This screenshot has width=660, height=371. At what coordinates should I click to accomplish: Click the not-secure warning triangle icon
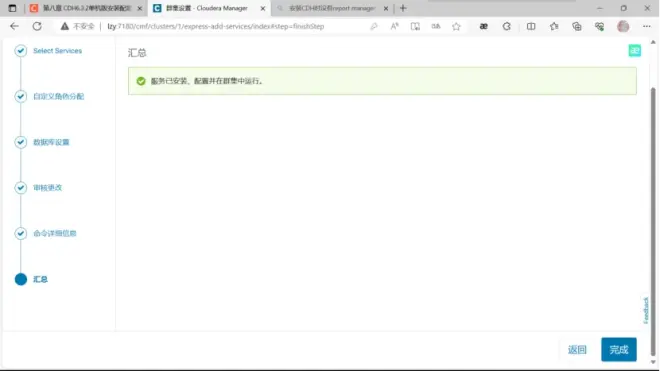[64, 27]
